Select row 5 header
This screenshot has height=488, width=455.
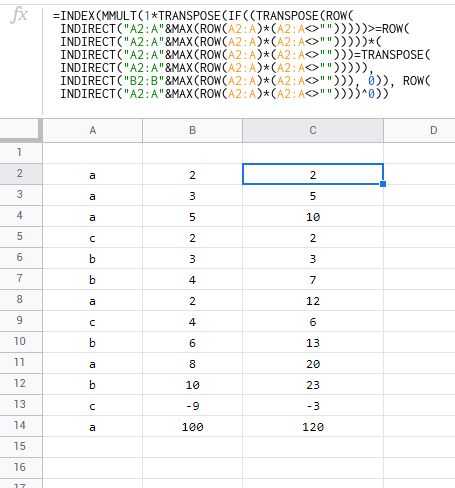[x=21, y=237]
